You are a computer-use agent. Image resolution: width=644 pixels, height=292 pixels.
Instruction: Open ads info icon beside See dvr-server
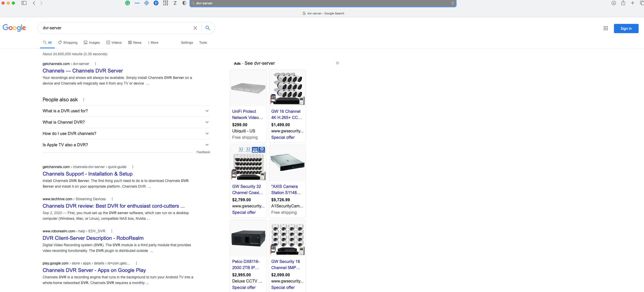[338, 63]
